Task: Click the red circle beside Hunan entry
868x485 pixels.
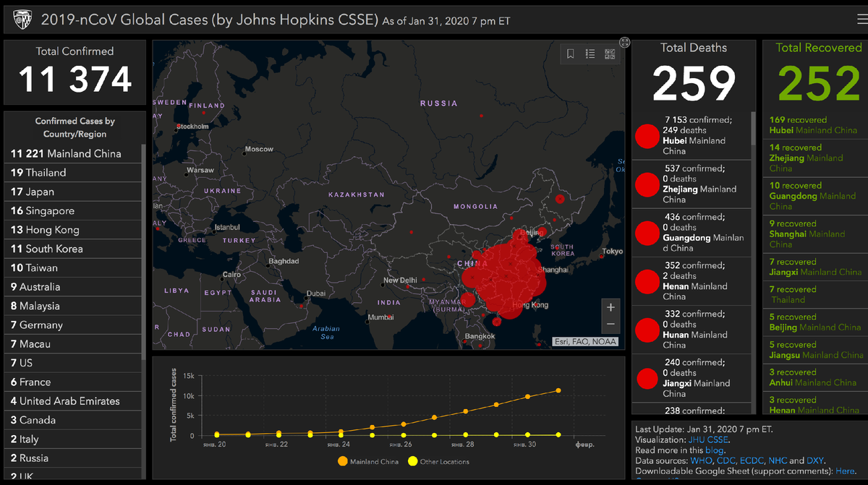Action: (x=647, y=330)
